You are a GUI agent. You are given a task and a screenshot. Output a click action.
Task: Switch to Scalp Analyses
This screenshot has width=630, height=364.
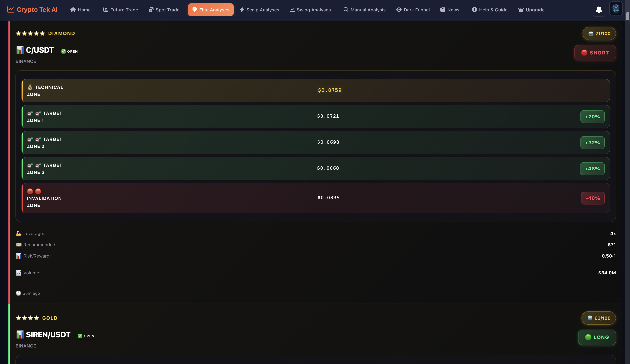tap(259, 10)
